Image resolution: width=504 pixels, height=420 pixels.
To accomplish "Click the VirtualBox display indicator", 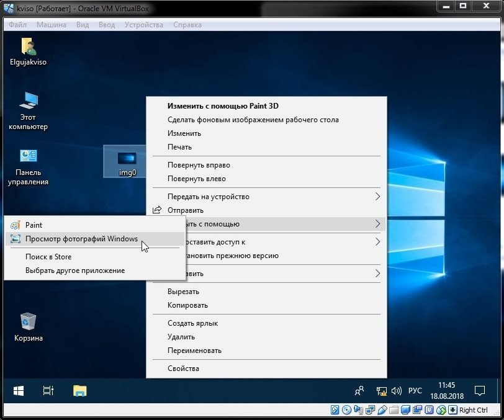I will (406, 410).
